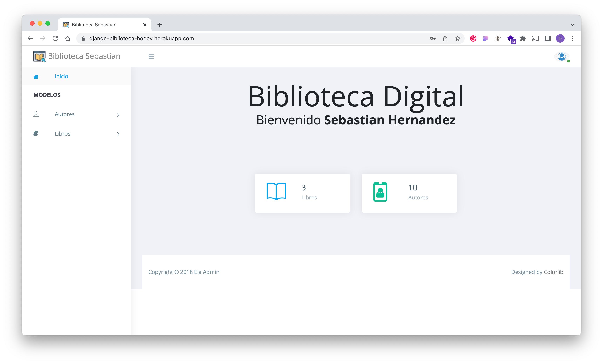Expand the Libros submenu chevron

[118, 134]
